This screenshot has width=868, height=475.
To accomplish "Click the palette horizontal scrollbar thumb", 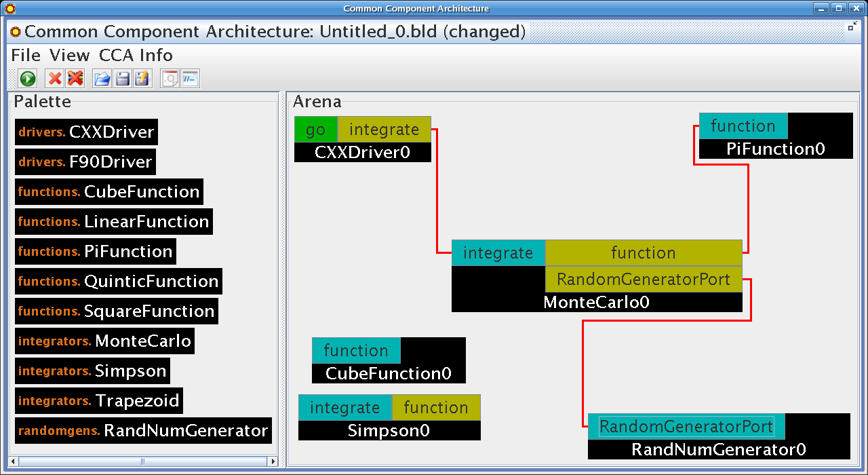I will coord(142,461).
